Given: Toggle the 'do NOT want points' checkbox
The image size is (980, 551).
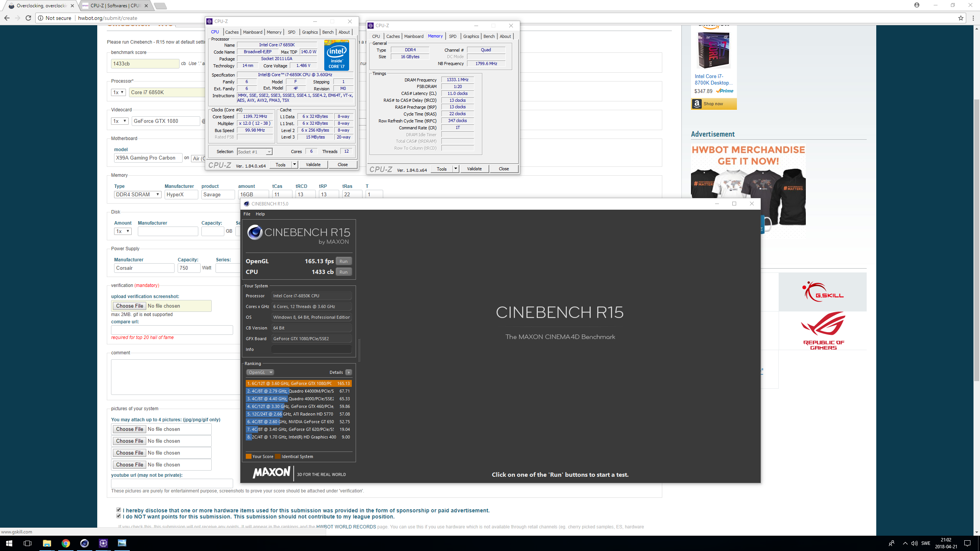Looking at the screenshot, I should (x=119, y=516).
